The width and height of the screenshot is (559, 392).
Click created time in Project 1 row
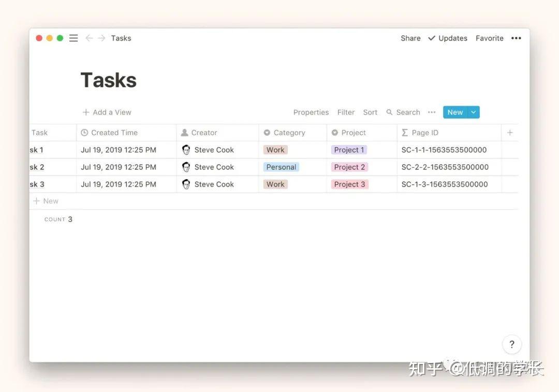pos(119,150)
